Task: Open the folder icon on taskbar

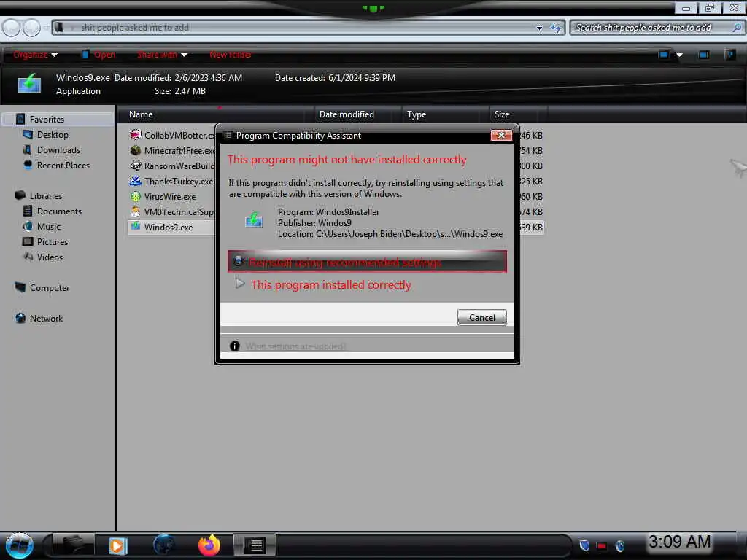Action: click(74, 545)
